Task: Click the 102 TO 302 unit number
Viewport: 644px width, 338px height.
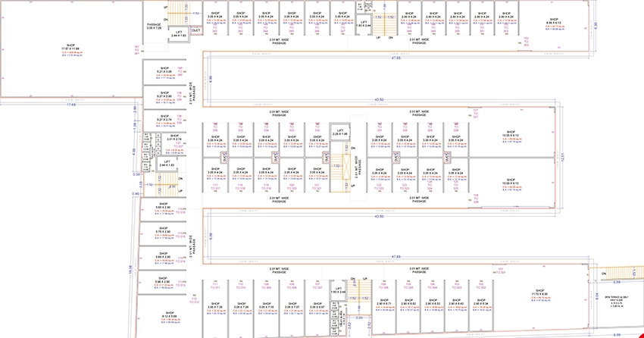Action: (481, 286)
